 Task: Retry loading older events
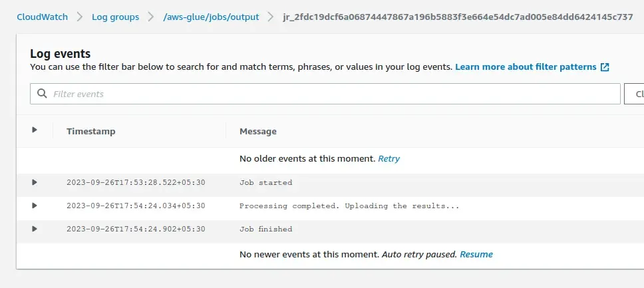coord(389,159)
